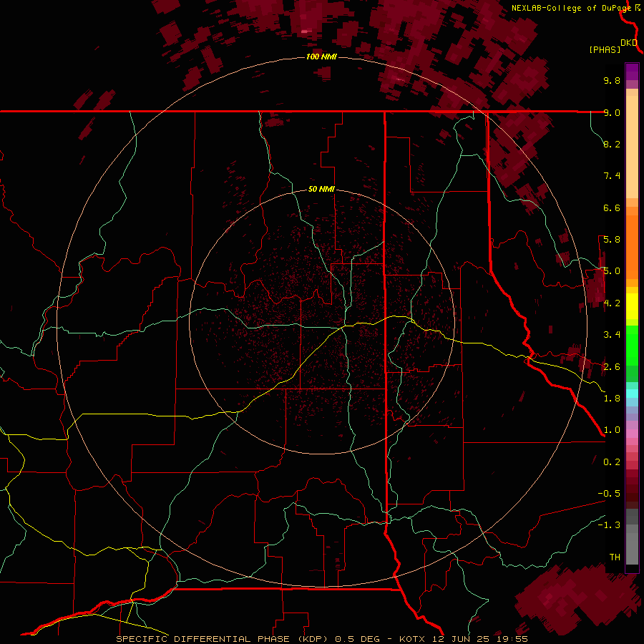Image resolution: width=644 pixels, height=644 pixels.
Task: Click the 19:55 timestamp
Action: coord(512,639)
